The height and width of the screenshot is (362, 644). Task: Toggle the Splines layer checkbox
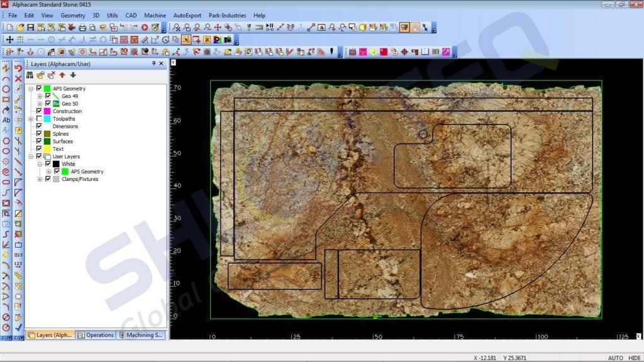[x=39, y=133]
